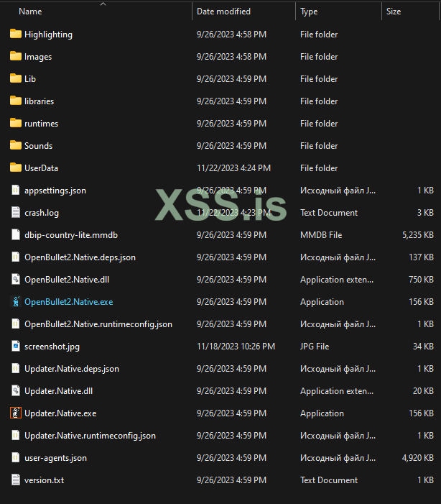Select the runtimes folder name
This screenshot has height=504, width=441.
[42, 124]
